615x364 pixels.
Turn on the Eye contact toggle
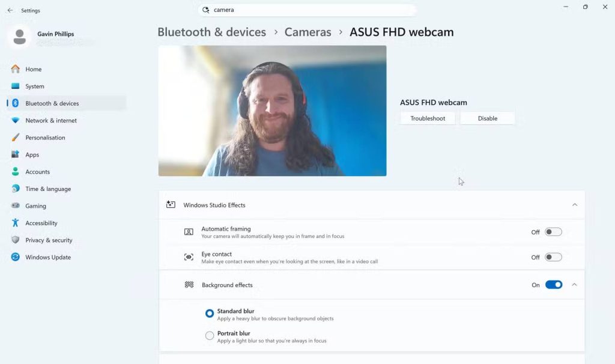[x=553, y=257]
